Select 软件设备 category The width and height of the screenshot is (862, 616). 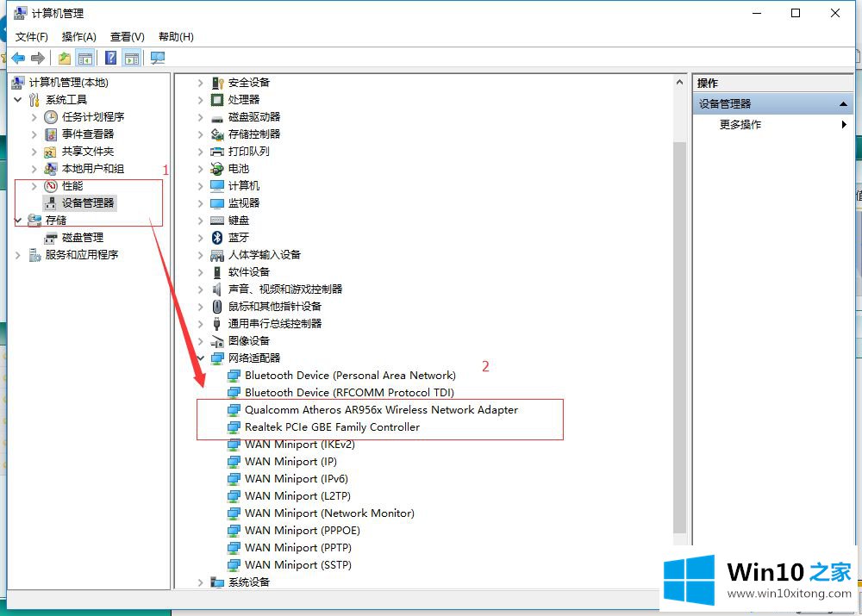[x=249, y=272]
